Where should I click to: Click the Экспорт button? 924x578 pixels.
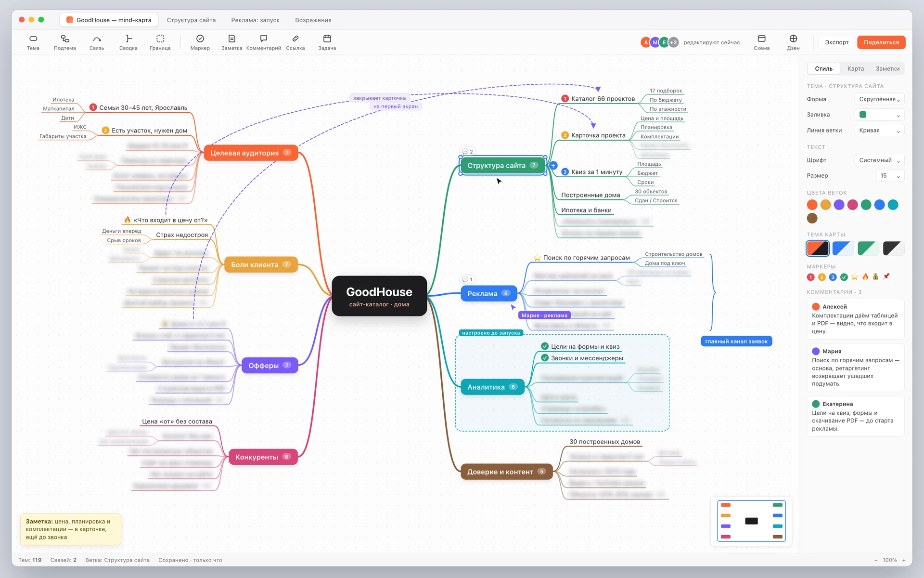(x=836, y=42)
